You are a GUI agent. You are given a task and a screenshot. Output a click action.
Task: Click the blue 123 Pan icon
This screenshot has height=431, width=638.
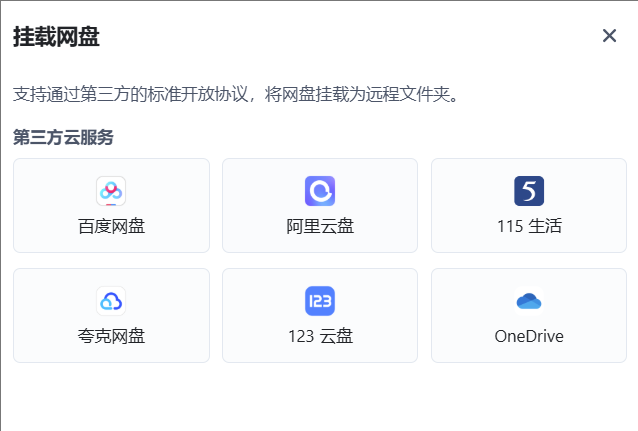319,300
